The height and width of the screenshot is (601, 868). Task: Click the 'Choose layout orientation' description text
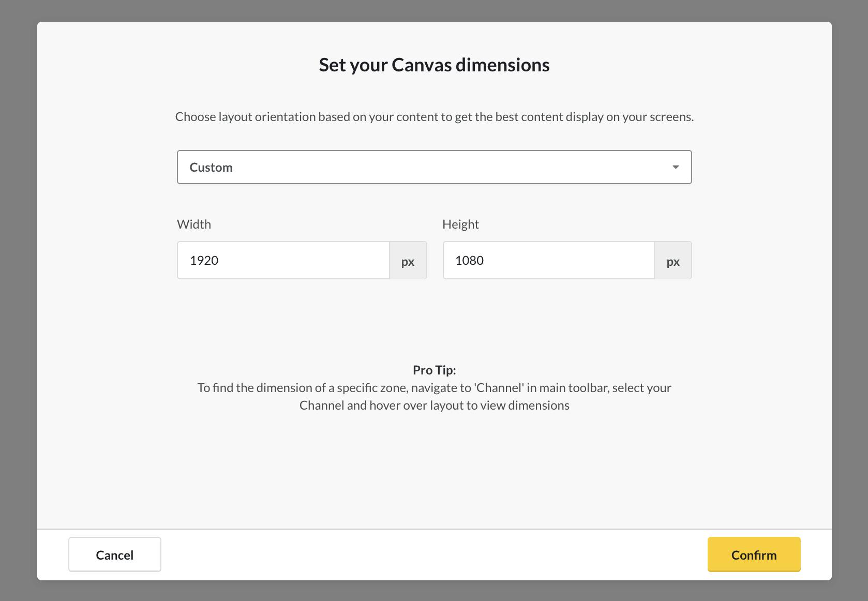coord(434,117)
